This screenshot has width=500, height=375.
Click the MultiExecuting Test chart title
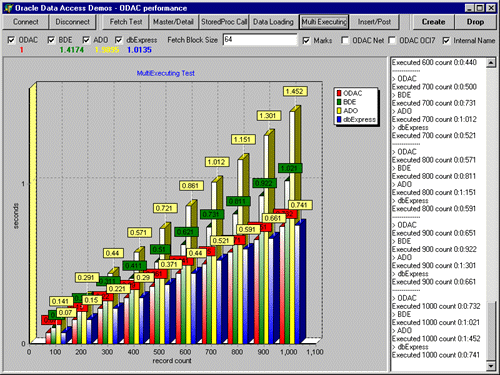166,73
